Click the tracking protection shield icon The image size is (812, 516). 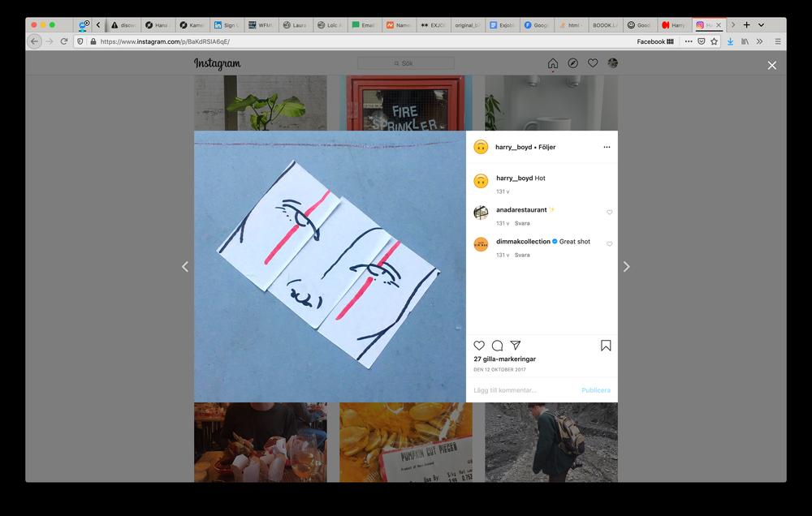click(80, 41)
